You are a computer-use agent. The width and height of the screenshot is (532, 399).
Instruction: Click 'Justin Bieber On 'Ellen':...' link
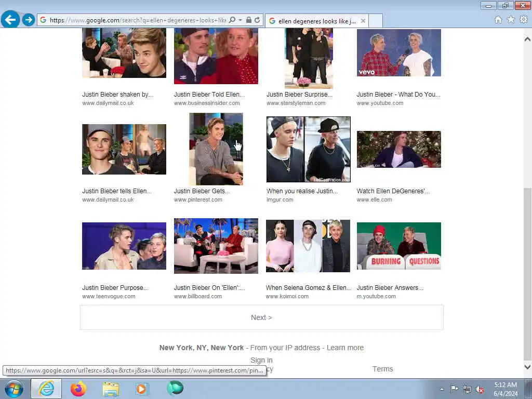[x=209, y=288]
